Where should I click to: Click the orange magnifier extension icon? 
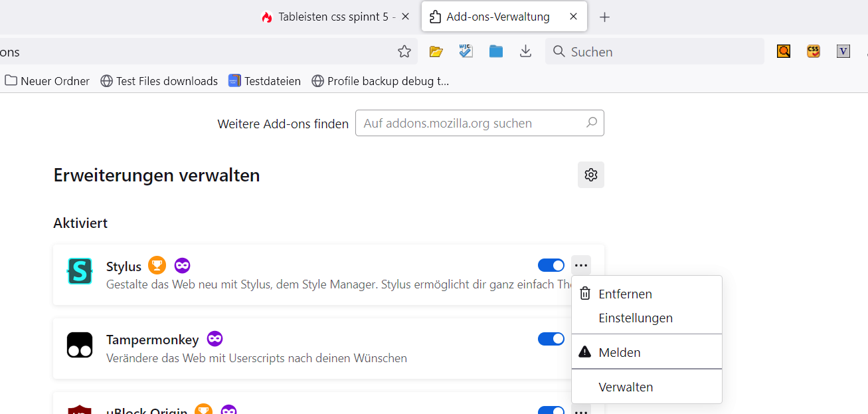(784, 51)
